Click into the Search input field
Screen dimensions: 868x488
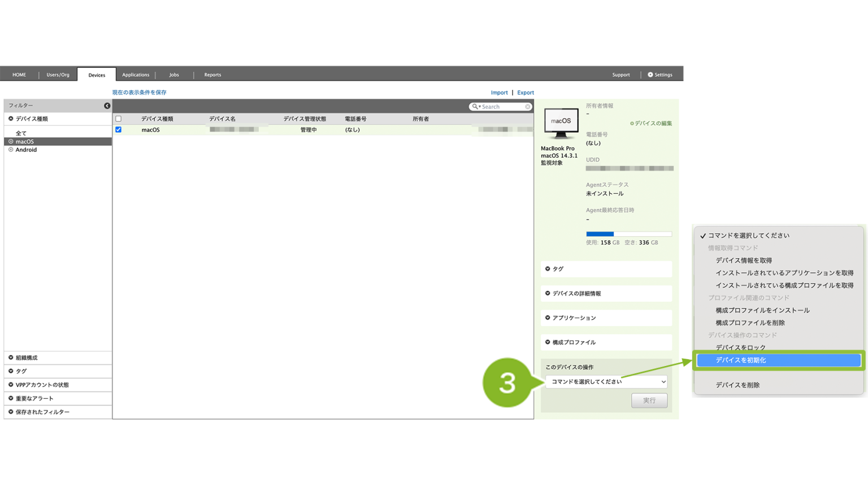(x=502, y=107)
